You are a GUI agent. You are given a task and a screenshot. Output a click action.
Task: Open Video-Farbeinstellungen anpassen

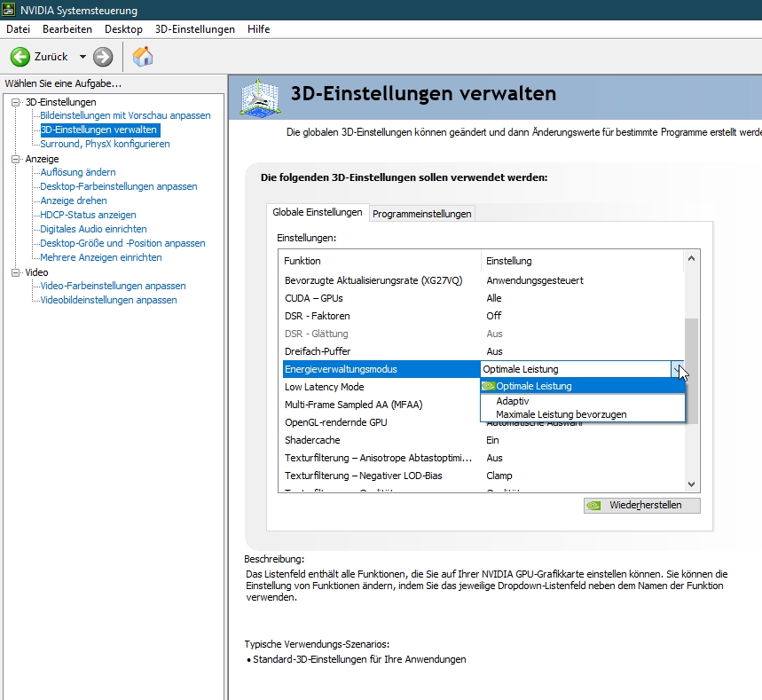coord(113,286)
